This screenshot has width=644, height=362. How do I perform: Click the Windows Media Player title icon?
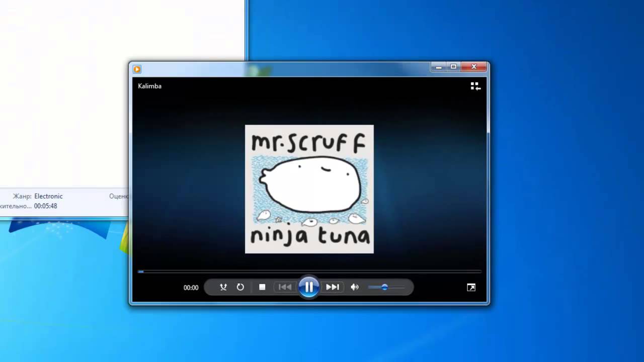[x=137, y=69]
